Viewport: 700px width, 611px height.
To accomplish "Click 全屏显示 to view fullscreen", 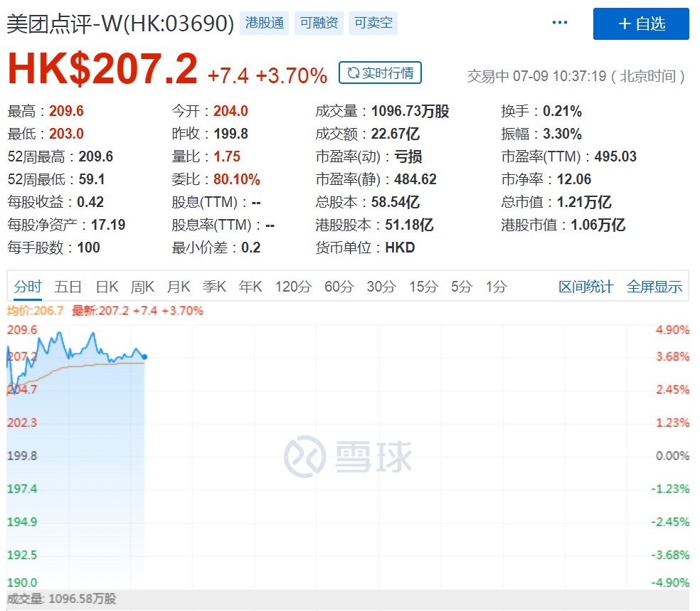I will click(x=654, y=287).
